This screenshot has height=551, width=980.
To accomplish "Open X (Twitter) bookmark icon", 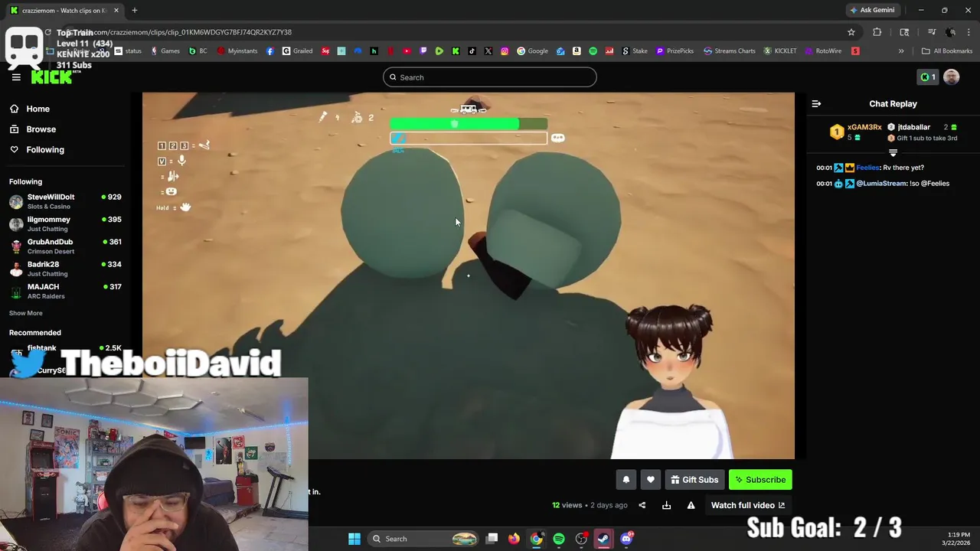I will 488,51.
